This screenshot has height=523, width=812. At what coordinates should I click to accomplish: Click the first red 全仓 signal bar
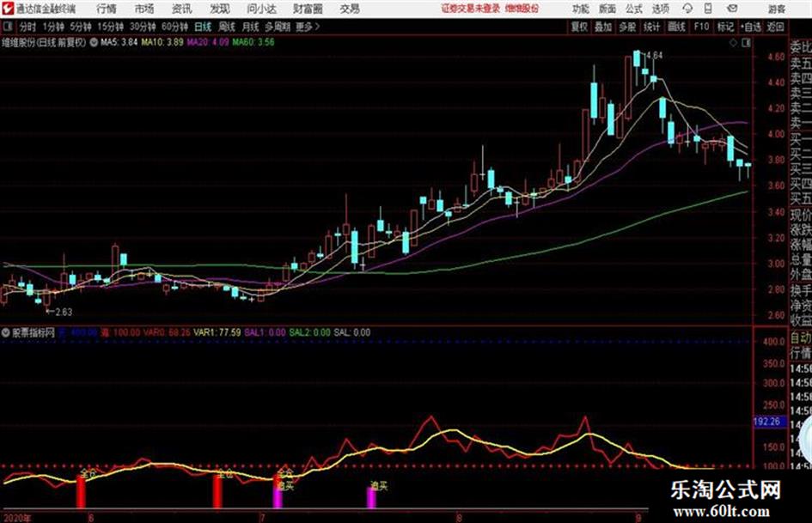click(x=81, y=492)
